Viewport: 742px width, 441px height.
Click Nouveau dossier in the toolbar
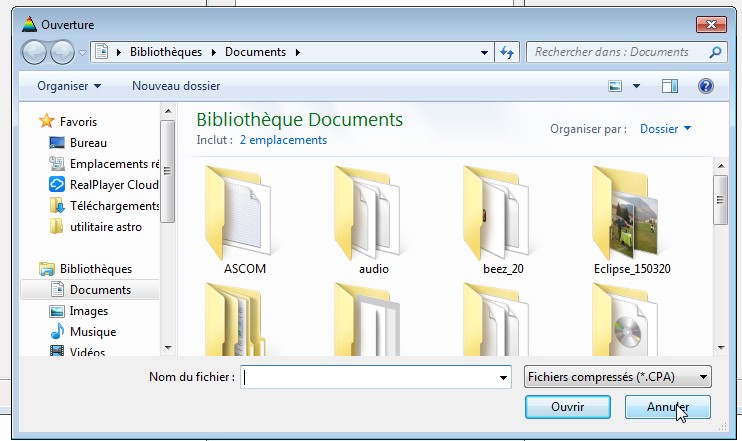[176, 87]
